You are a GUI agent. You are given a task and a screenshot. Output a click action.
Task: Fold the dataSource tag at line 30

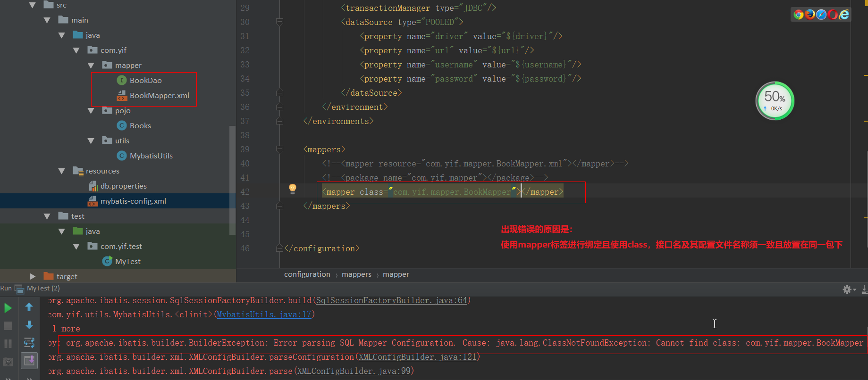[279, 22]
